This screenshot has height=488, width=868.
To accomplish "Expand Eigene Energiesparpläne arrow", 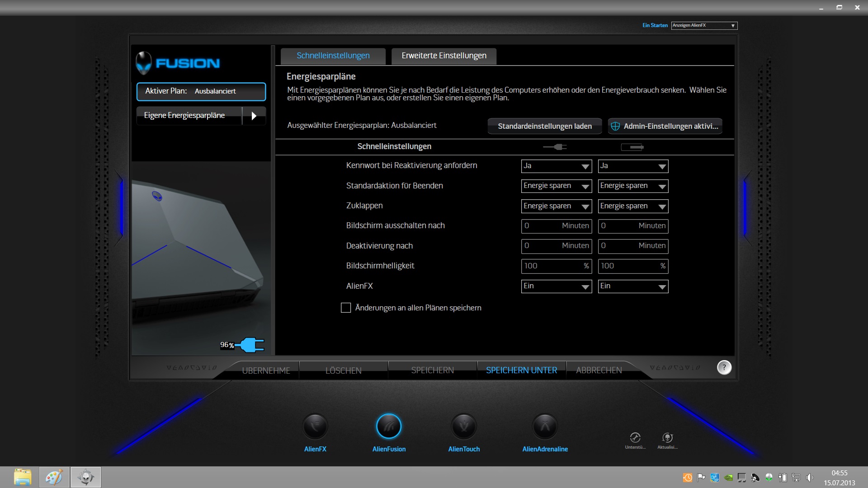I will (x=254, y=116).
